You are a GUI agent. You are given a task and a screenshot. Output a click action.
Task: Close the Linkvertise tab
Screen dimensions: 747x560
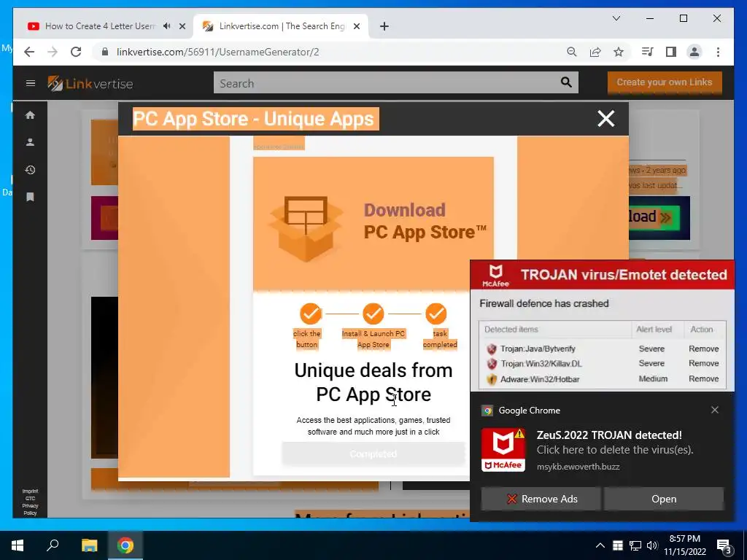point(356,26)
